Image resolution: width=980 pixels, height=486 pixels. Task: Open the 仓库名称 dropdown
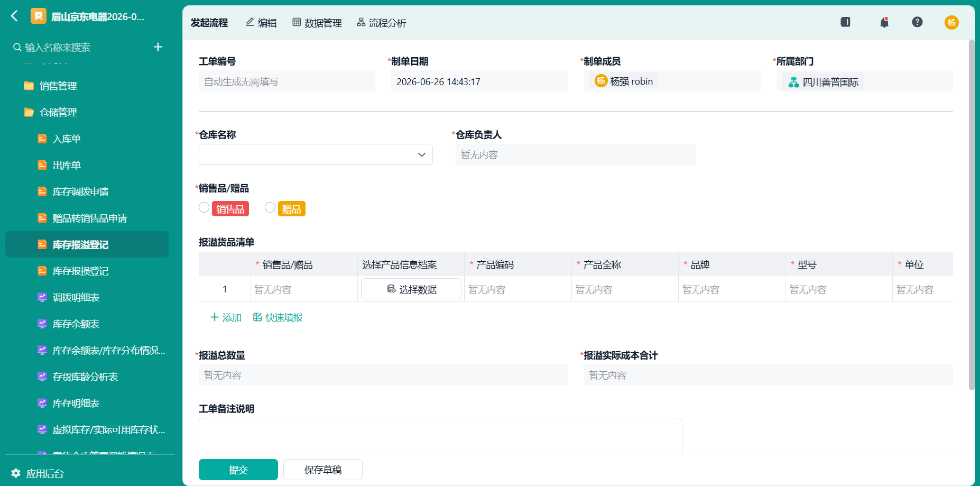click(x=316, y=154)
